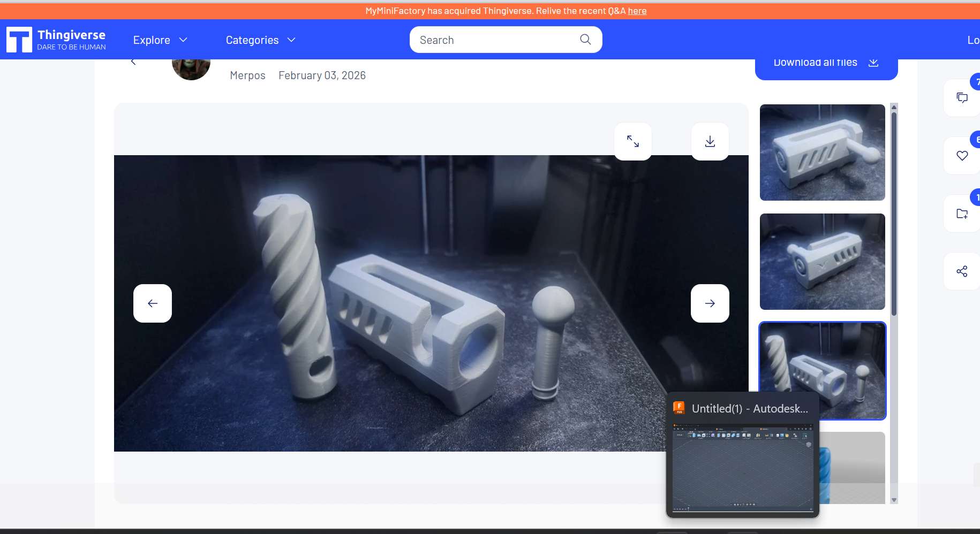
Task: Open the Categories dropdown
Action: pyautogui.click(x=260, y=40)
